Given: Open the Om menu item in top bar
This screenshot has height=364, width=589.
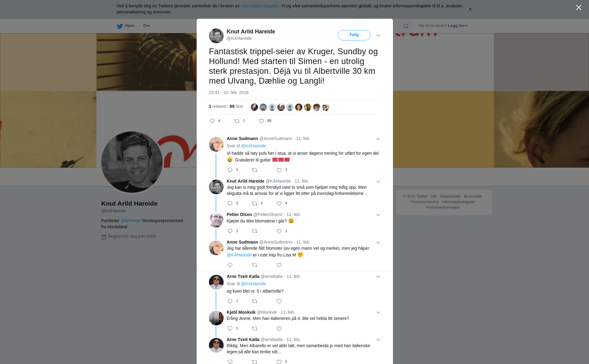Looking at the screenshot, I should point(147,26).
